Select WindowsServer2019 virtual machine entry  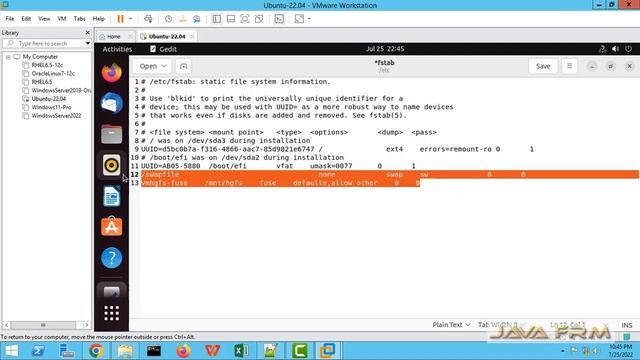click(x=61, y=91)
